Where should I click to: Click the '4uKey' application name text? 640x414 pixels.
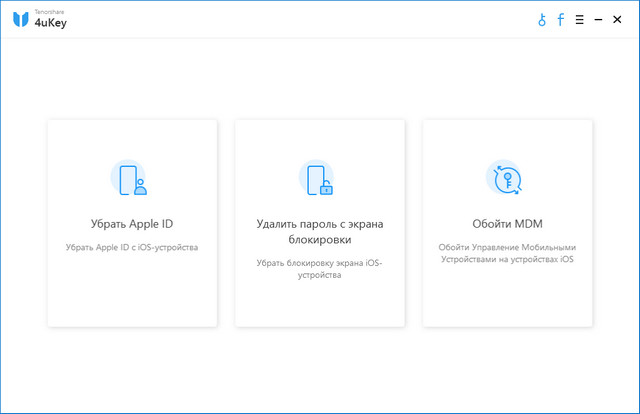point(51,23)
